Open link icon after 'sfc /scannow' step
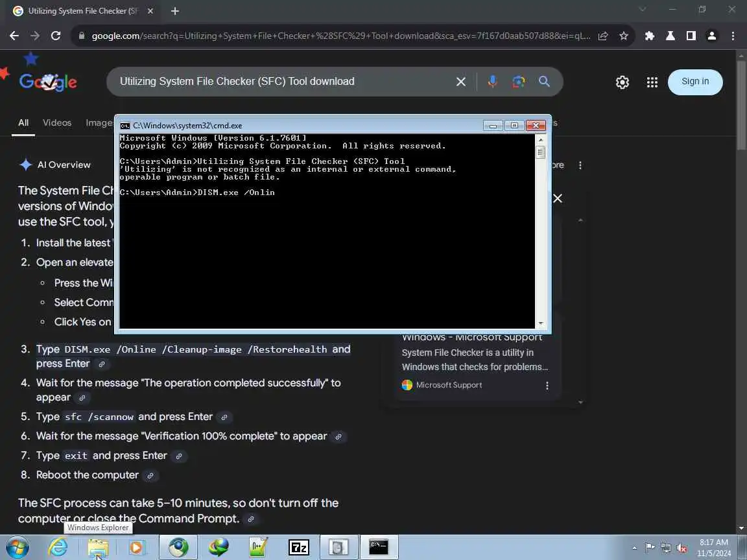 click(x=224, y=417)
